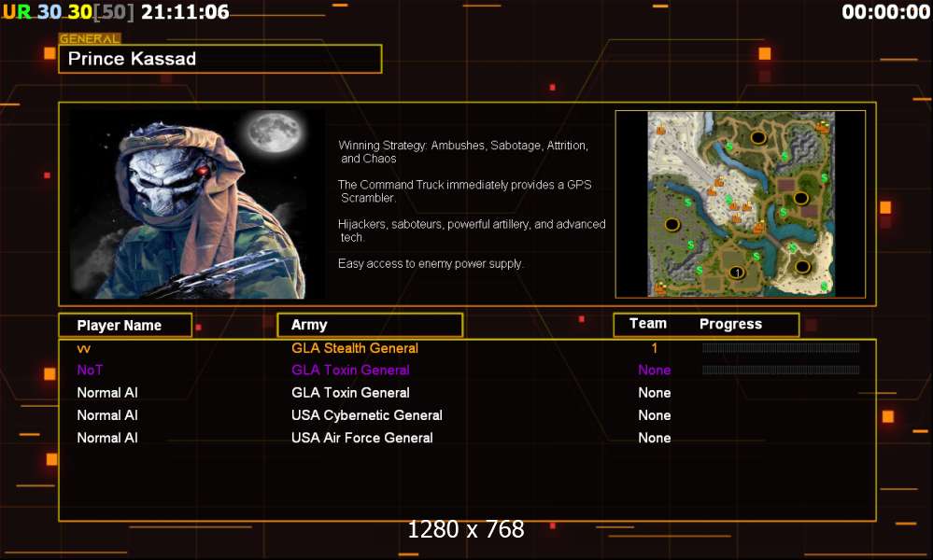Select the Normal AI playing USA Cybernetic General
The height and width of the screenshot is (560, 933).
(x=107, y=415)
